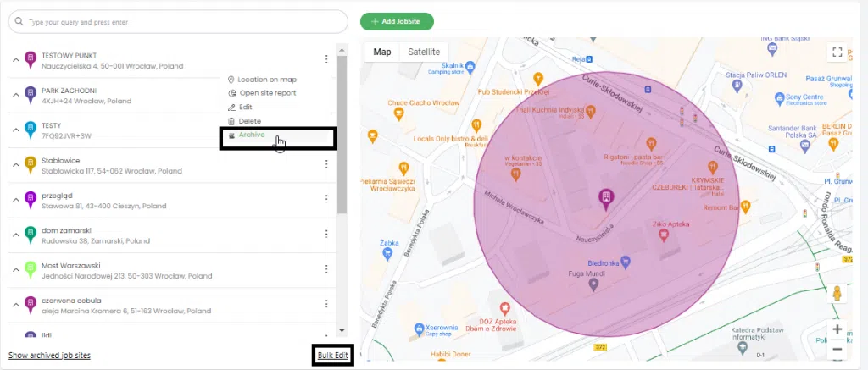Screen dimensions: 868x370
Task: Click the purple jobsite marker on map
Action: [606, 199]
